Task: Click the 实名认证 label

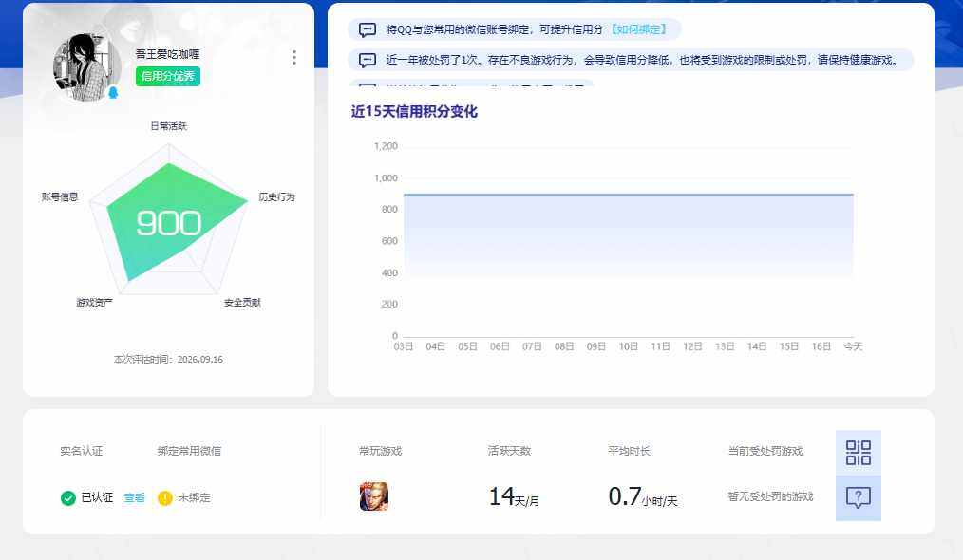Action: pyautogui.click(x=81, y=451)
